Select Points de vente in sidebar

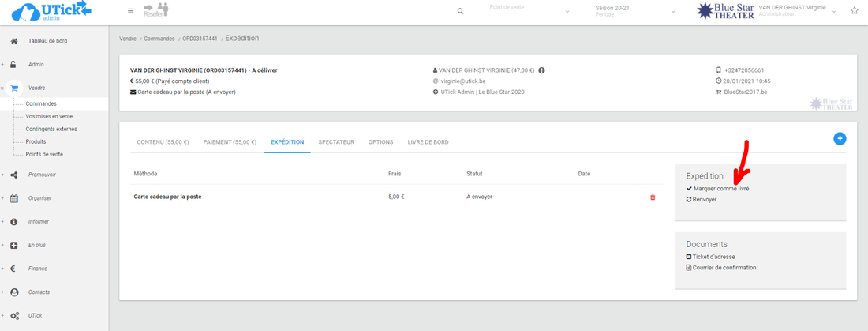click(44, 154)
